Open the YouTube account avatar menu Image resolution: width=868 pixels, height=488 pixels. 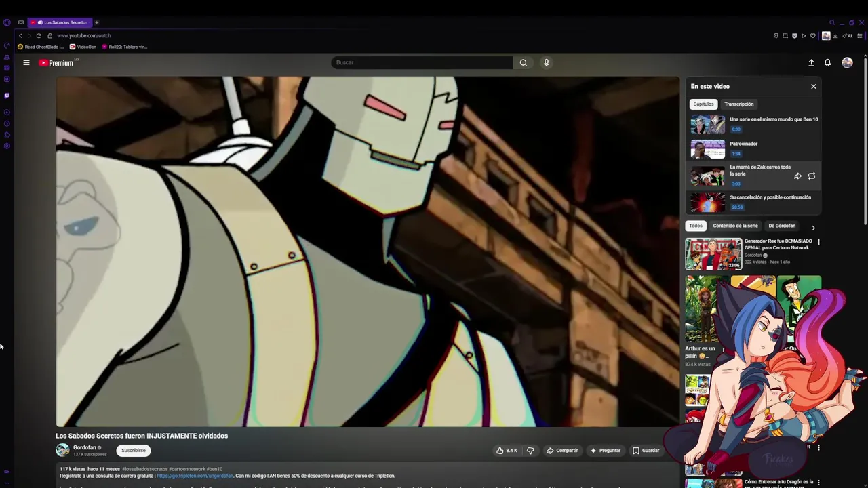click(847, 62)
